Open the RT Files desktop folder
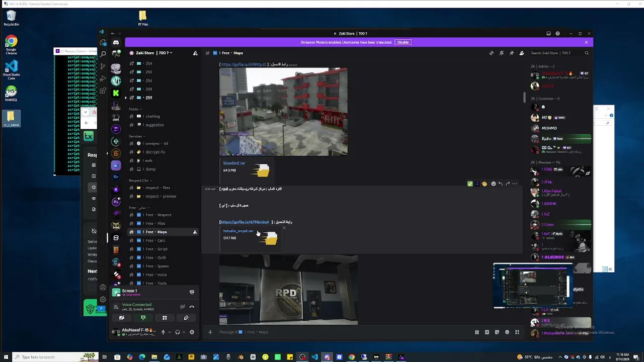 point(143,19)
